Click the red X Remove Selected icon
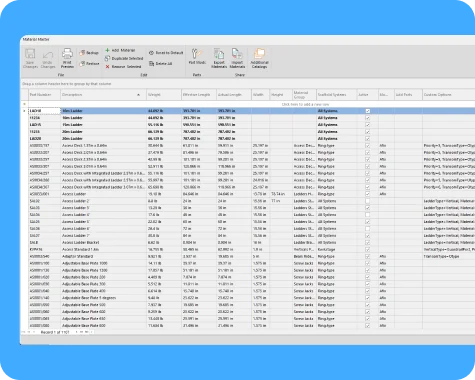Viewport: 475px width, 380px height. click(x=107, y=67)
